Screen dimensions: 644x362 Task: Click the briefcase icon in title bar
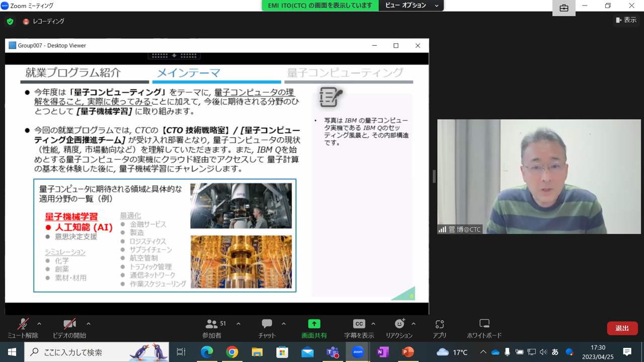563,8
